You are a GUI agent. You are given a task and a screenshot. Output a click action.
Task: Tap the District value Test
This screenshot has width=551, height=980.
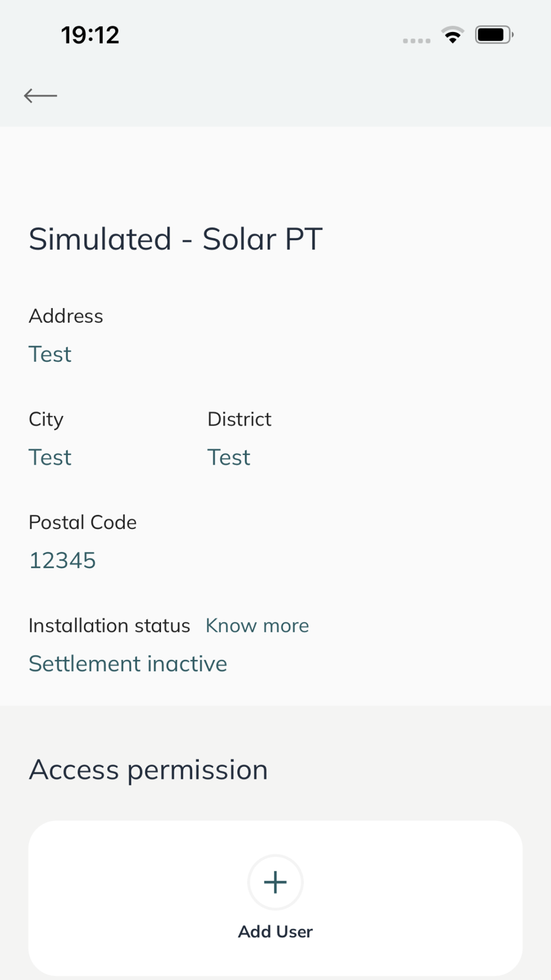point(229,457)
